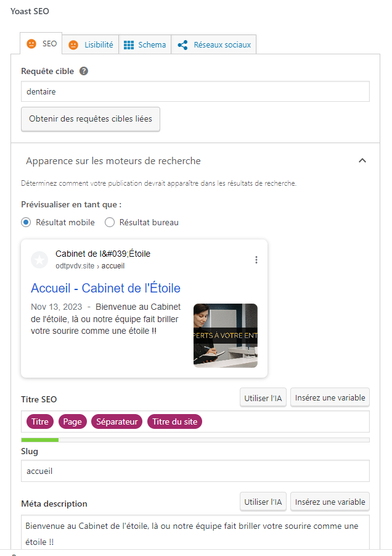Click Obtenir des requêtes cibles liées button
The width and height of the screenshot is (392, 556).
coord(91,119)
